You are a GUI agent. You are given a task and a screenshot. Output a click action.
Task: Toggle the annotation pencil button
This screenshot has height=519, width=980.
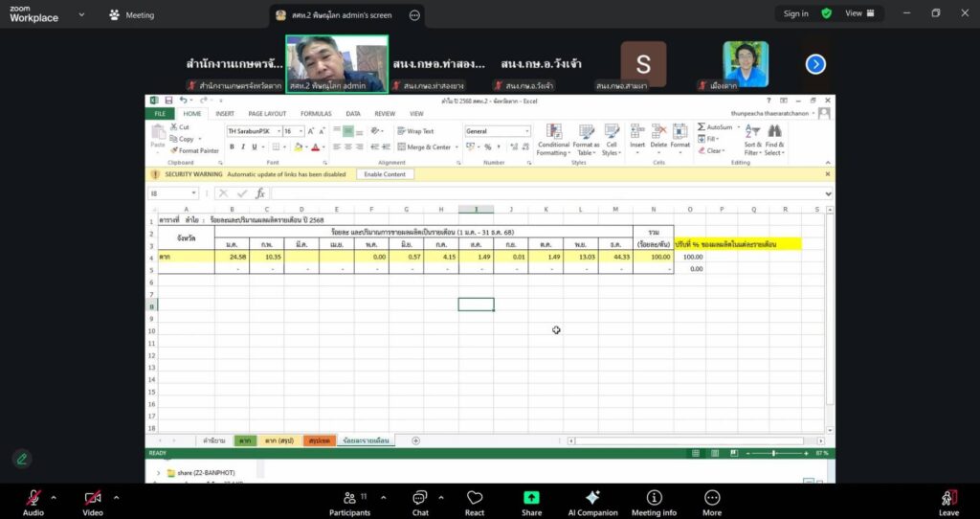click(21, 459)
